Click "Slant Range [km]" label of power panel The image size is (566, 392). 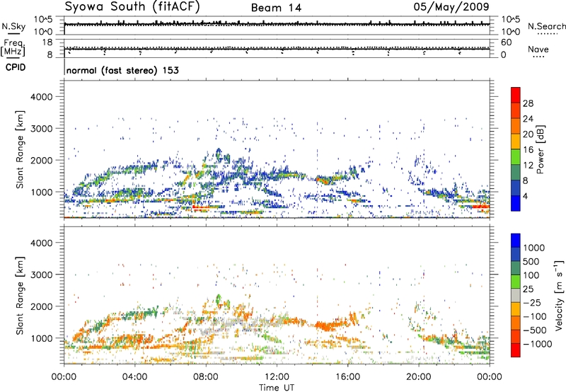(20, 149)
